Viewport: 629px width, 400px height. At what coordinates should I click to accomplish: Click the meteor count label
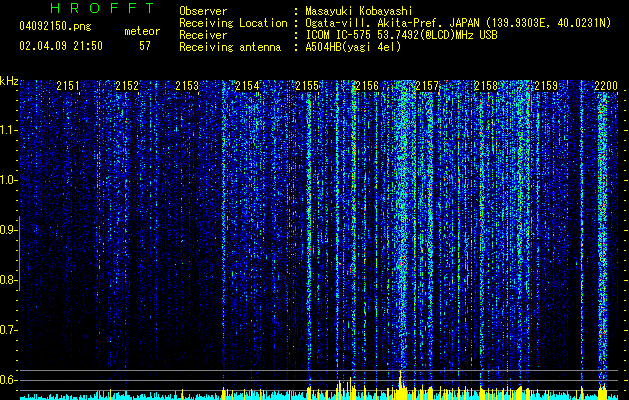[142, 31]
